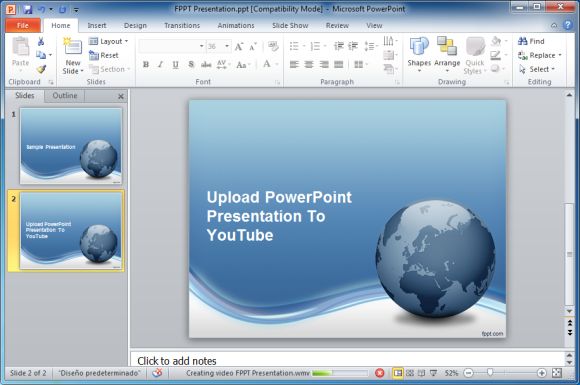This screenshot has height=385, width=580.
Task: Apply numbered list formatting
Action: tap(315, 46)
